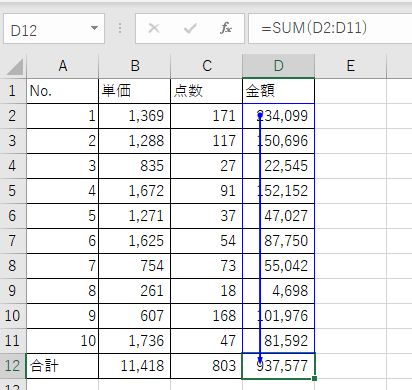
Task: Select row 9 header
Action: pos(13,291)
